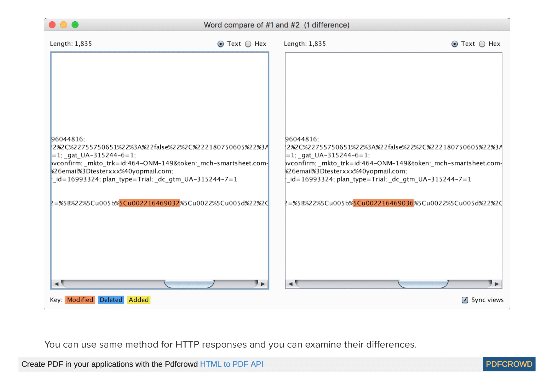Click the red window control
Image resolution: width=554 pixels, height=392 pixels.
tap(52, 25)
